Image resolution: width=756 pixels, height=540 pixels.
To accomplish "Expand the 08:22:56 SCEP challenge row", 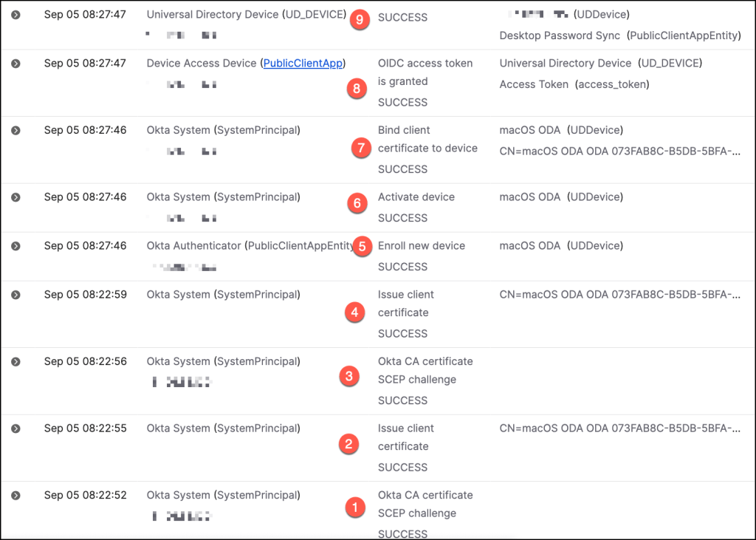I will 16,362.
